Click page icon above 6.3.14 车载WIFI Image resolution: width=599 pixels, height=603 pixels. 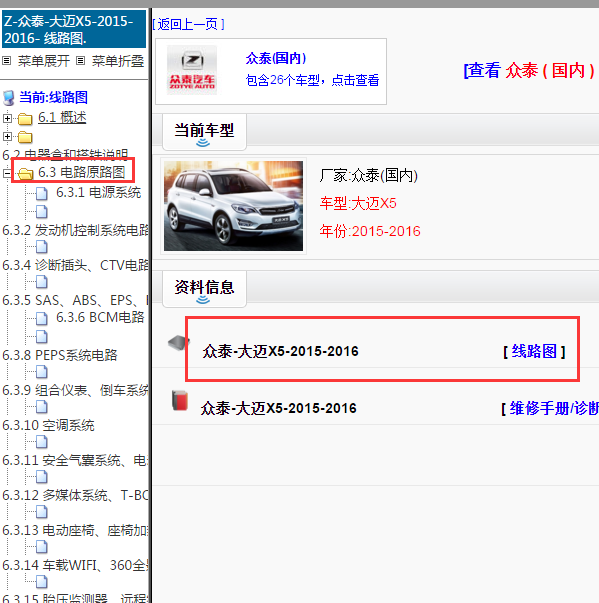[42, 547]
